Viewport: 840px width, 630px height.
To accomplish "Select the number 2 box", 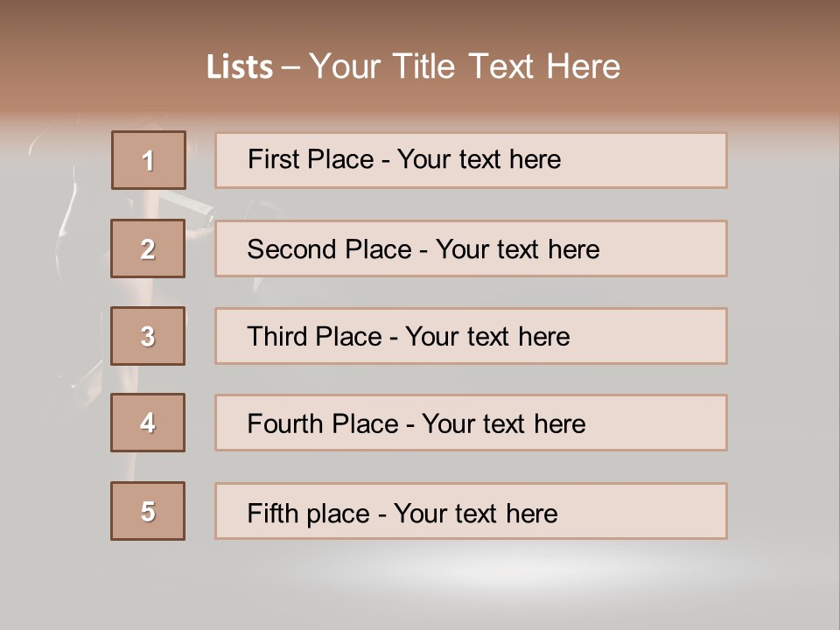I will [x=148, y=249].
